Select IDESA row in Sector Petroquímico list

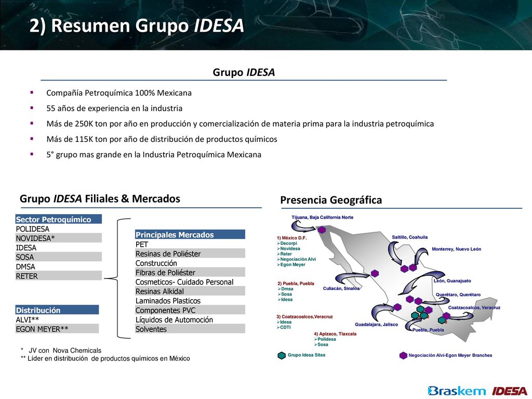click(58, 248)
